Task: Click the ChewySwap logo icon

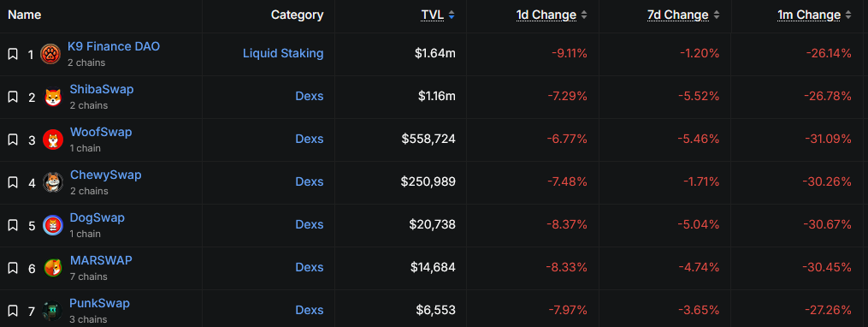Action: [52, 182]
